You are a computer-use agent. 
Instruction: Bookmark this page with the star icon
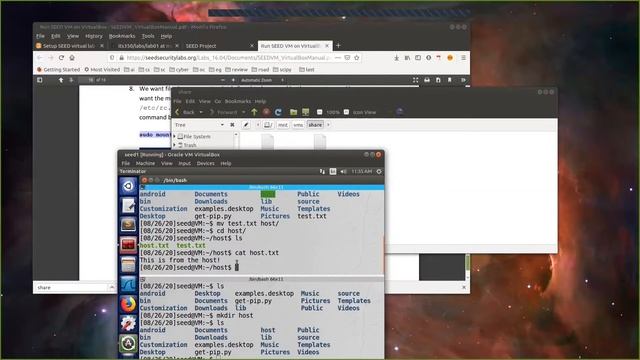pyautogui.click(x=357, y=58)
